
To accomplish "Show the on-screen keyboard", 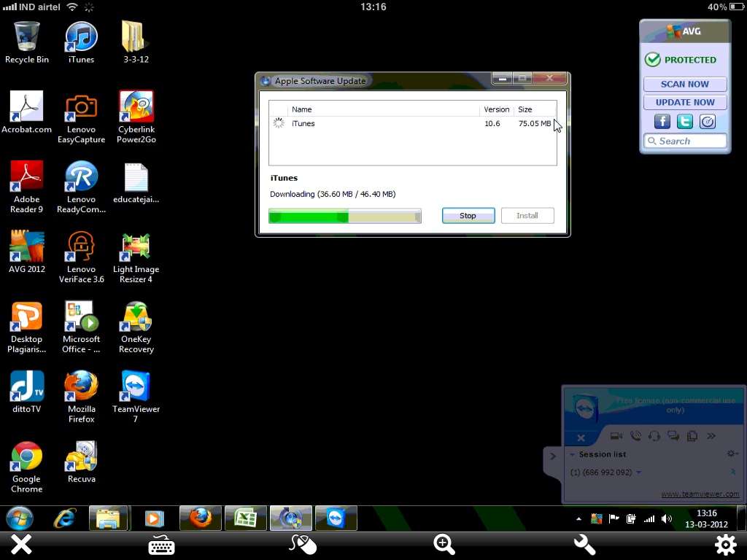I will click(161, 545).
